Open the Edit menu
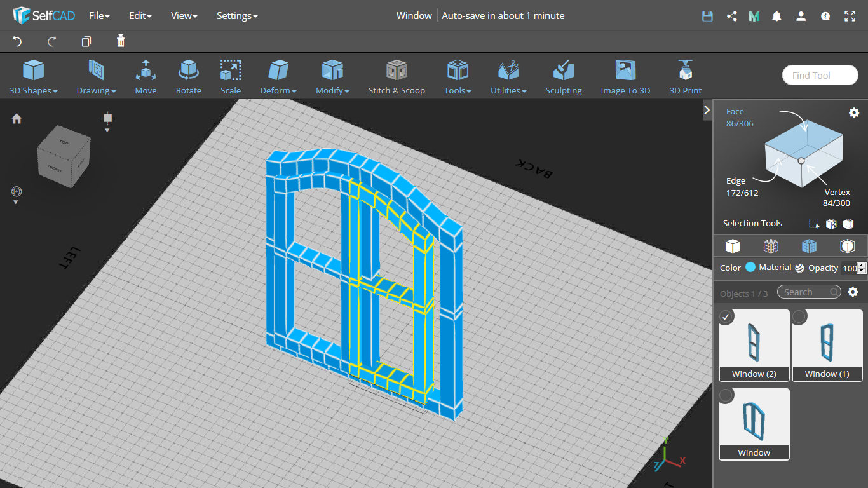The height and width of the screenshot is (488, 868). (140, 16)
